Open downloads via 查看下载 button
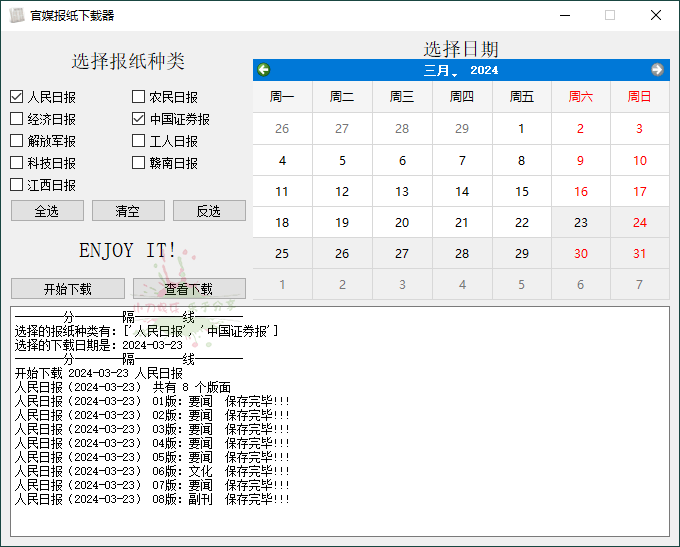 (x=189, y=289)
